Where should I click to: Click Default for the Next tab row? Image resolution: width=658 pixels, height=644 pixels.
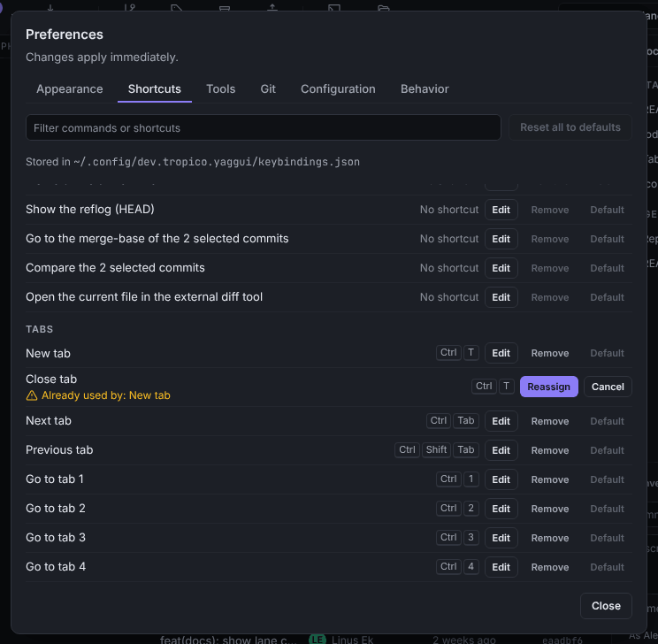coord(608,421)
